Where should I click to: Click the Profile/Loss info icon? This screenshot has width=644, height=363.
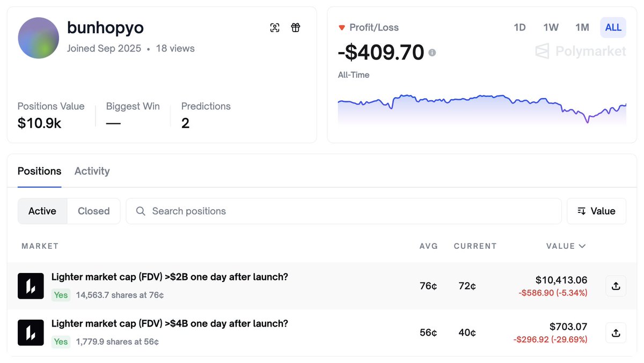tap(432, 53)
